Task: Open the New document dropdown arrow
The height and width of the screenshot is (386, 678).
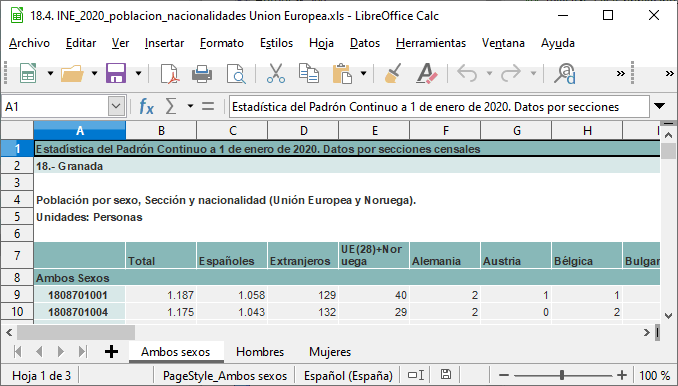Action: point(50,73)
